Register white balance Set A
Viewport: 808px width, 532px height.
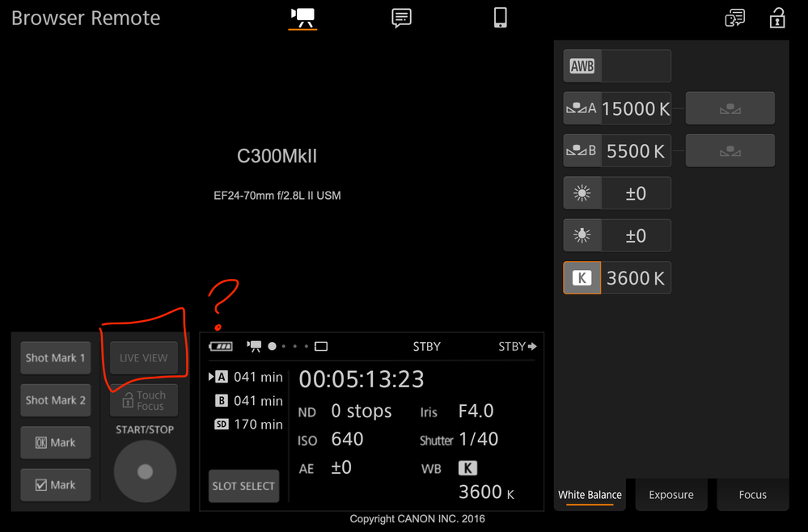coord(729,108)
